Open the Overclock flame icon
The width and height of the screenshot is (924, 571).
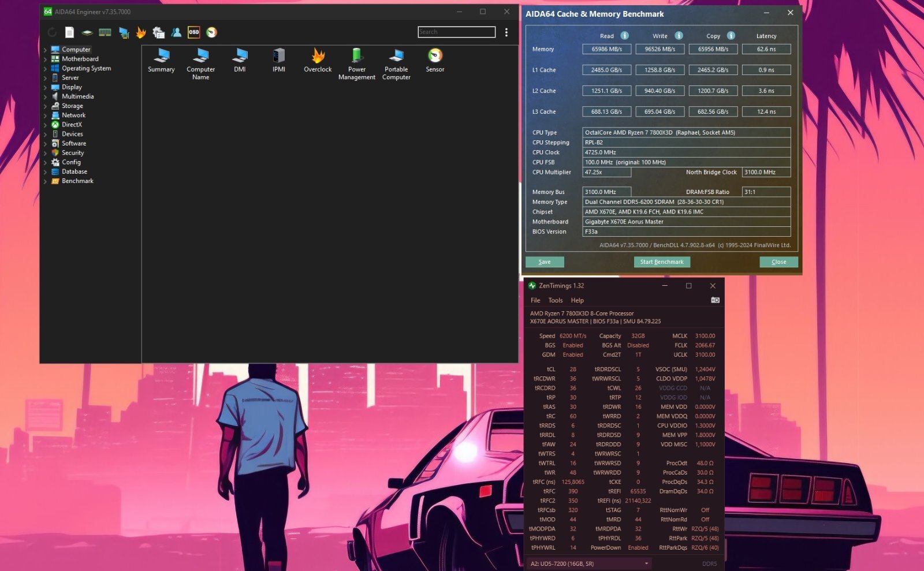(x=318, y=60)
